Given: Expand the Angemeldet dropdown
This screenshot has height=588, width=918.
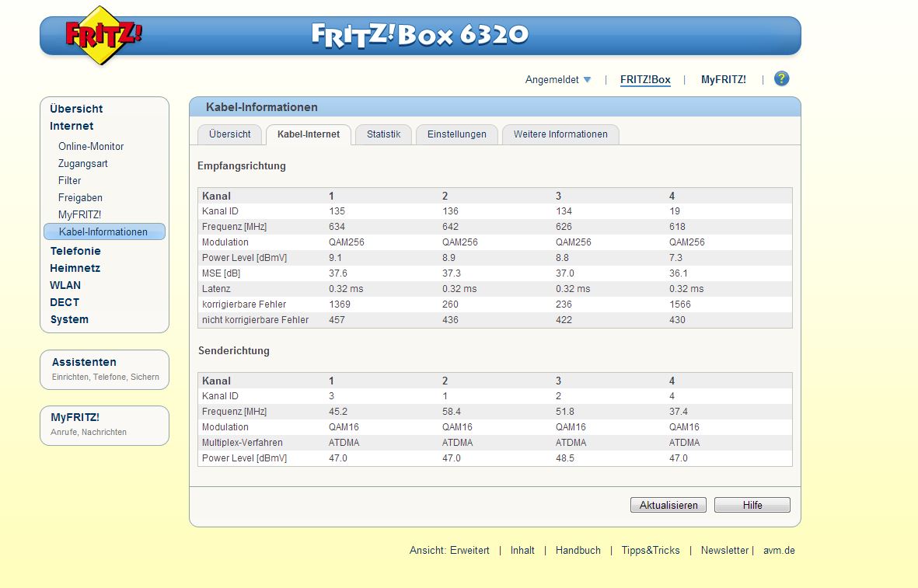Looking at the screenshot, I should [x=558, y=79].
